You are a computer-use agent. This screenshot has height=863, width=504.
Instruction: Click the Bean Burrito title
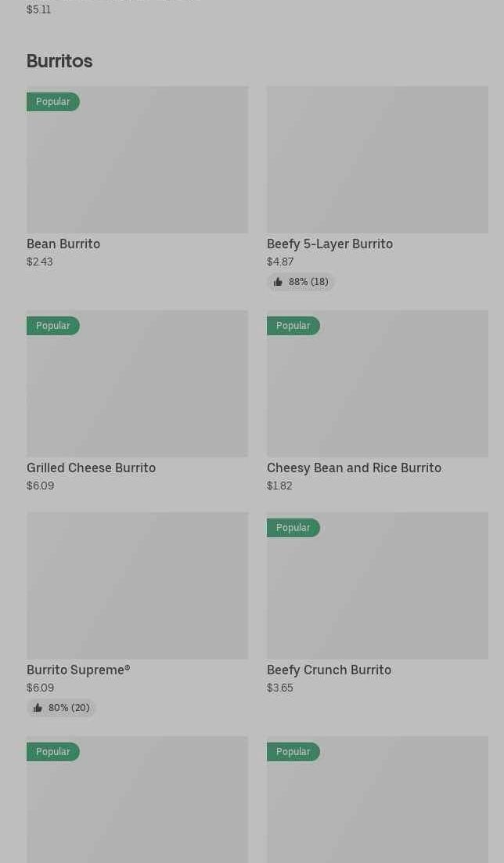63,244
